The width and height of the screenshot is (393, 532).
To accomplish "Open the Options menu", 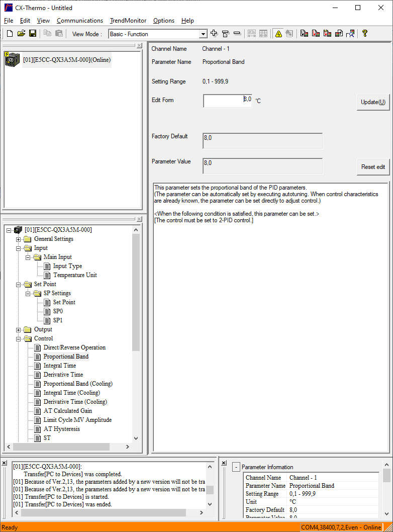I will [164, 21].
